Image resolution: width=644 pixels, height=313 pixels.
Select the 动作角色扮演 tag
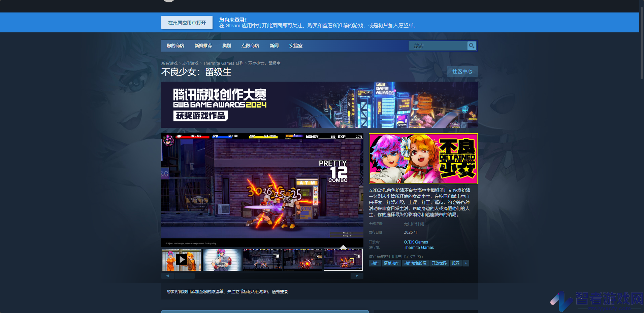(x=415, y=263)
